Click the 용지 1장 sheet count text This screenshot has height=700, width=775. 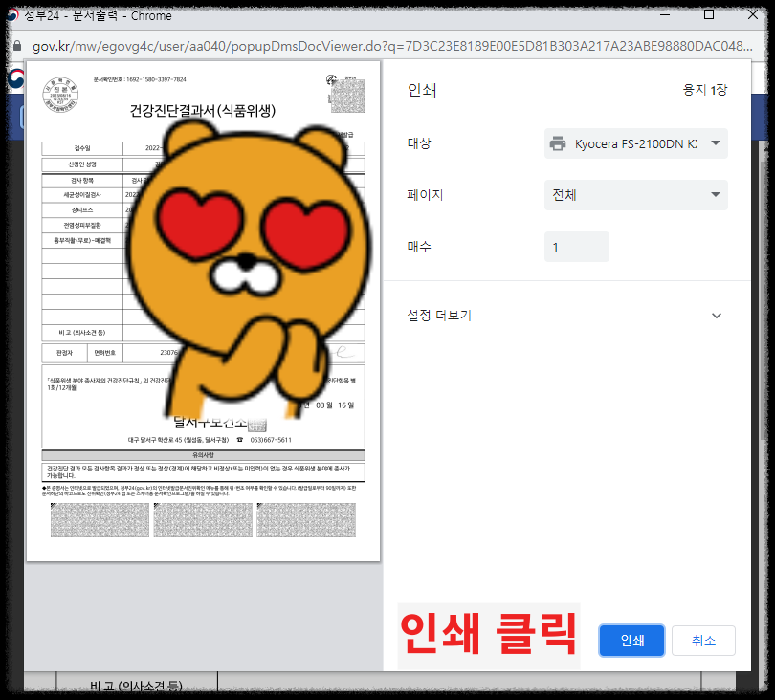(705, 90)
